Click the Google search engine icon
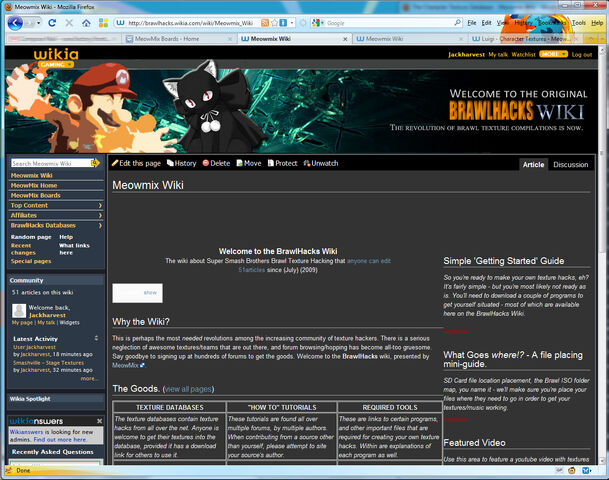609x480 pixels. [316, 23]
